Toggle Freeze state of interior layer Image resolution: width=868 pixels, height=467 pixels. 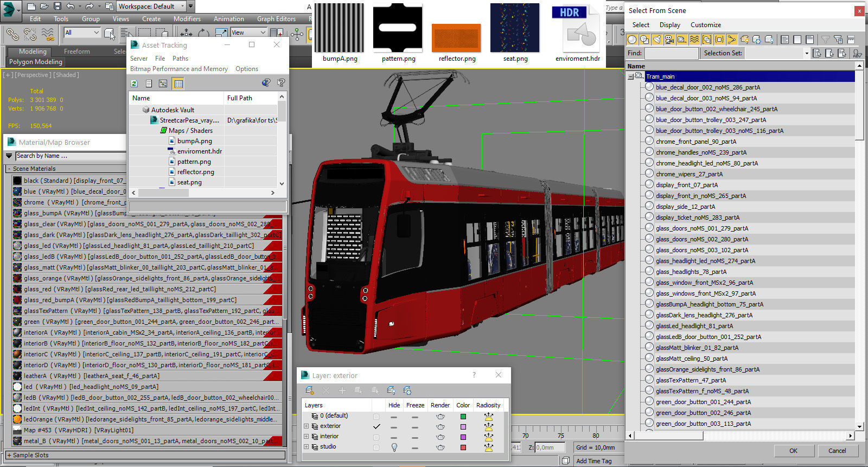pyautogui.click(x=415, y=437)
